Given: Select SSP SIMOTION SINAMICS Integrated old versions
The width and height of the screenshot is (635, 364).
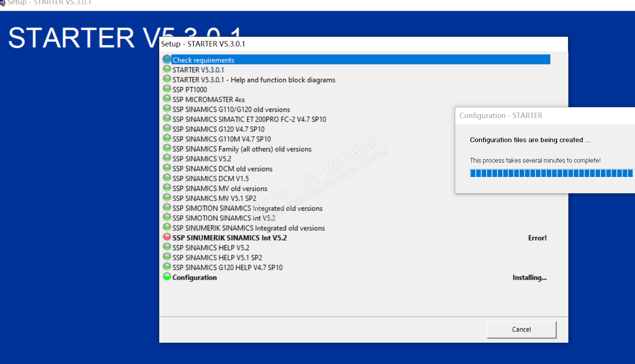Looking at the screenshot, I should point(247,208).
